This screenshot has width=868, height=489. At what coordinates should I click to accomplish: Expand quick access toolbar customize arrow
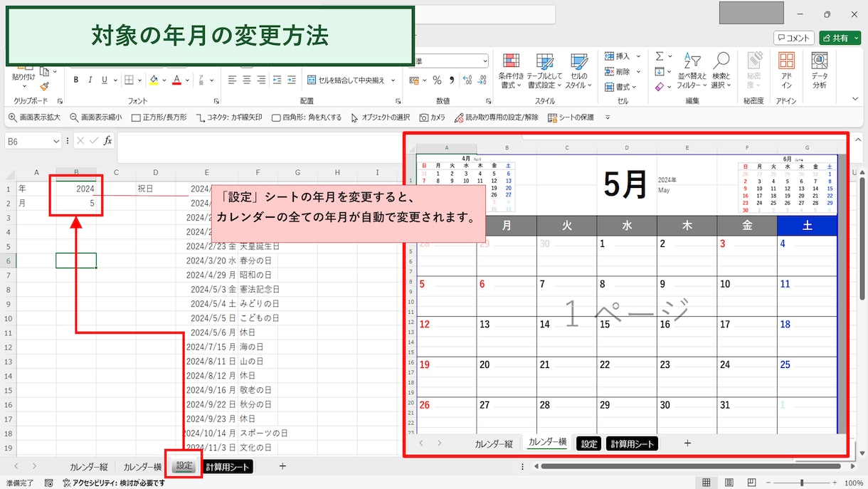(608, 117)
